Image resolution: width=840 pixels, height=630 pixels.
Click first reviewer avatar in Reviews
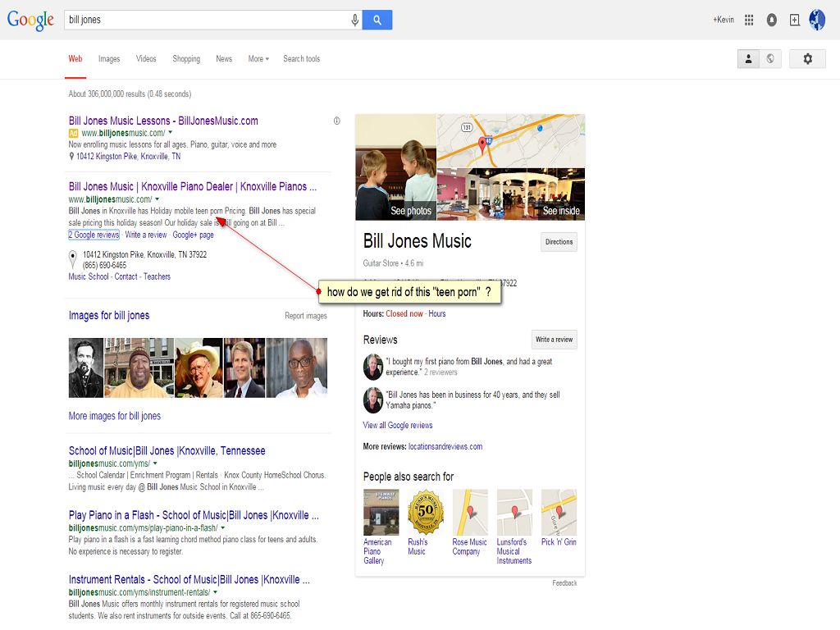[x=373, y=367]
